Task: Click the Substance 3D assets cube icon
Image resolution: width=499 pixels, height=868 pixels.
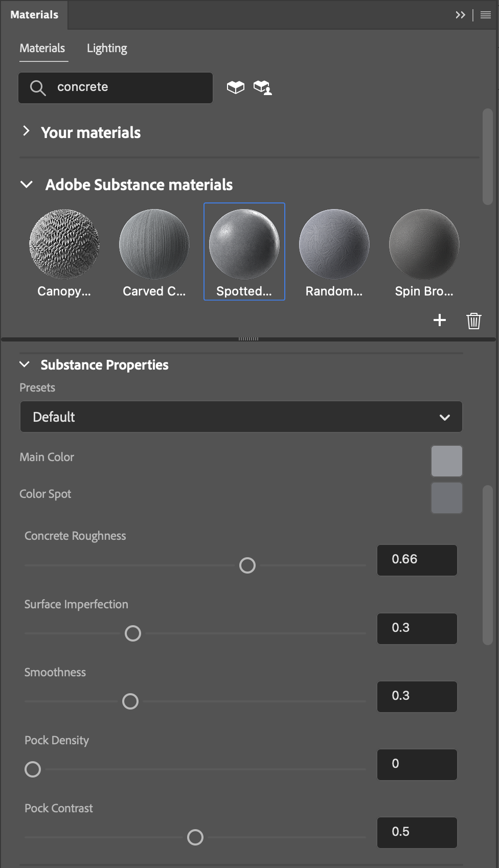Action: [x=236, y=87]
